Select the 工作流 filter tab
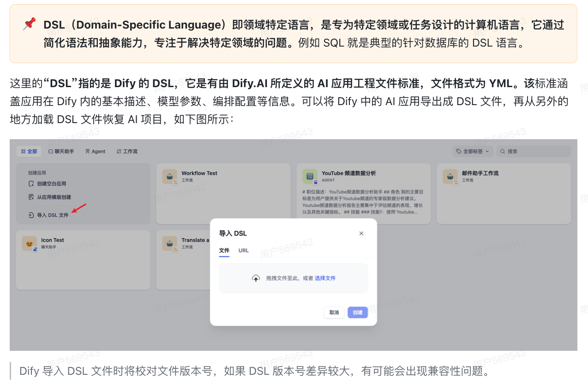The height and width of the screenshot is (390, 588). point(127,151)
